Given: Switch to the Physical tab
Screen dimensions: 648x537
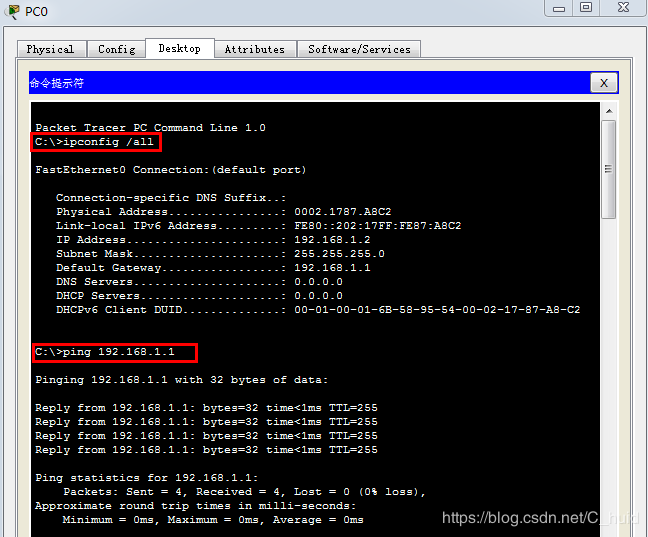Looking at the screenshot, I should pyautogui.click(x=52, y=49).
